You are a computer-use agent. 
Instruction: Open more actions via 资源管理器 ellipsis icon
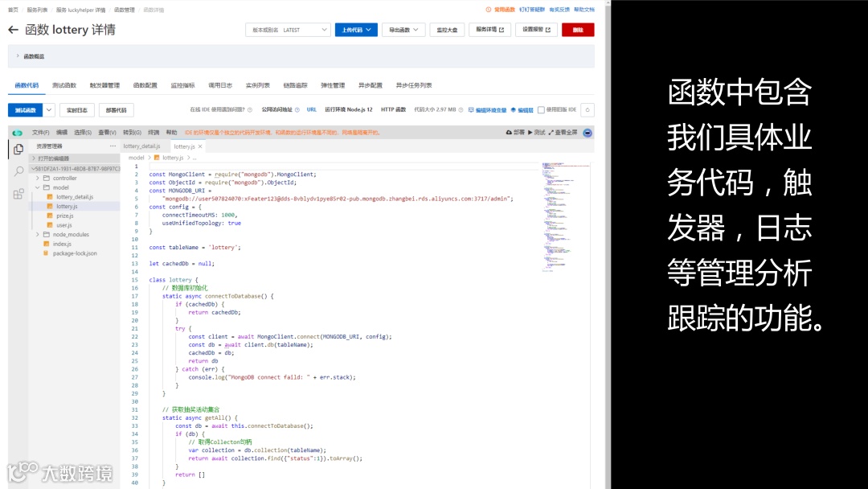(x=113, y=146)
